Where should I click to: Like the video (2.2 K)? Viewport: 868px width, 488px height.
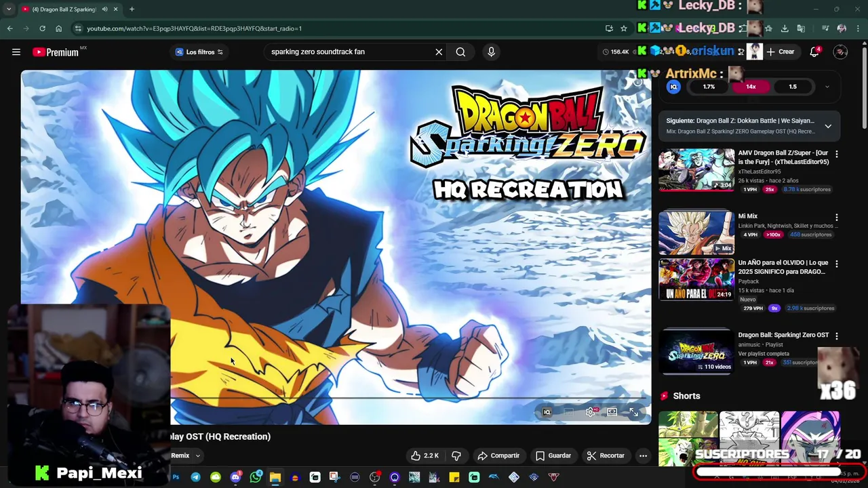point(425,455)
